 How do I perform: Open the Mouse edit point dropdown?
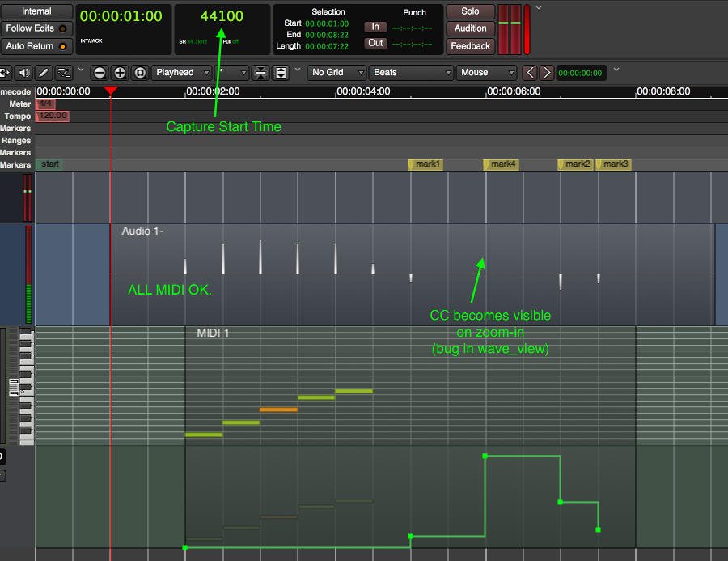click(486, 73)
